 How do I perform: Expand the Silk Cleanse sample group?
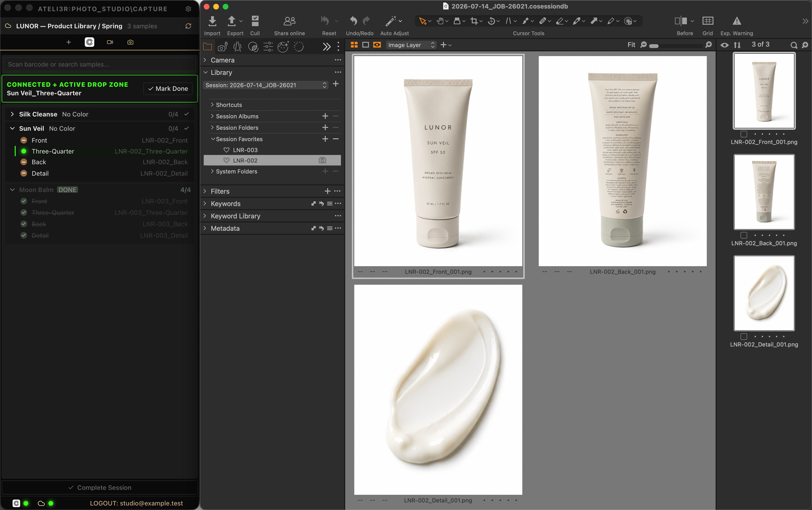[12, 114]
